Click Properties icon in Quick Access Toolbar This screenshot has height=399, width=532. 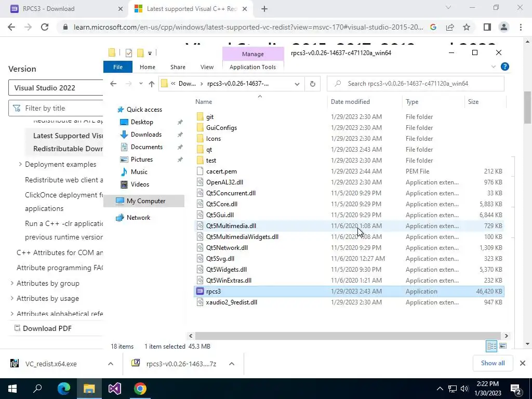[x=129, y=53]
